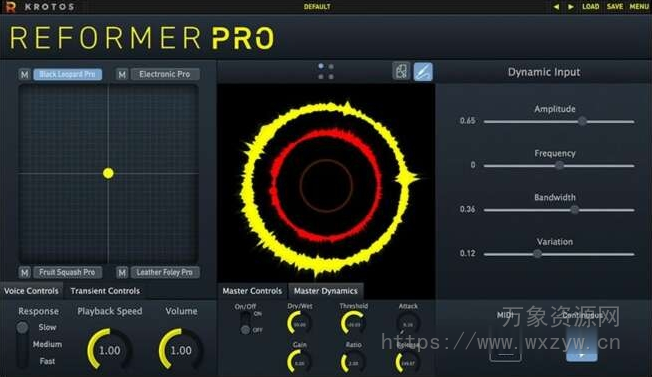The image size is (652, 377).
Task: Mute the Leather Foley Pro library
Action: click(121, 273)
